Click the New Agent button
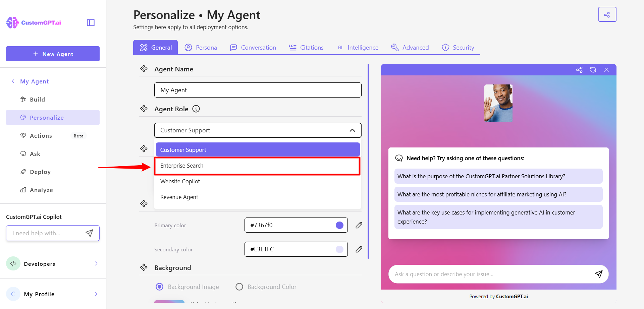Screen dimensions: 644x309 (x=53, y=54)
